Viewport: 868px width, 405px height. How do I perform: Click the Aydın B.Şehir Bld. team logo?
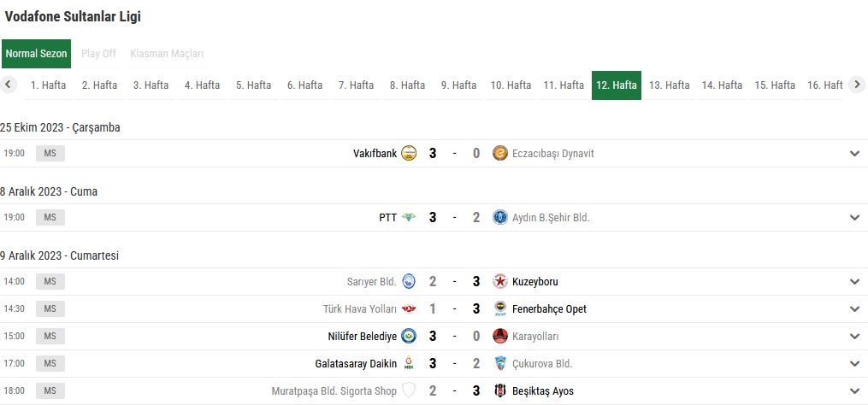click(x=500, y=217)
